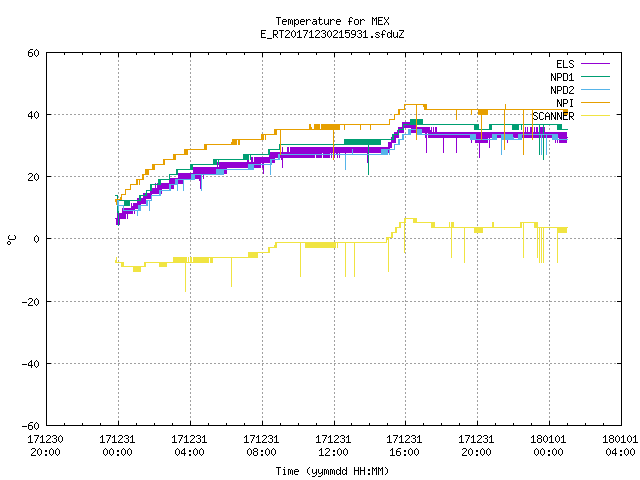
Task: Click the NPD2 legend label
Action: (562, 90)
